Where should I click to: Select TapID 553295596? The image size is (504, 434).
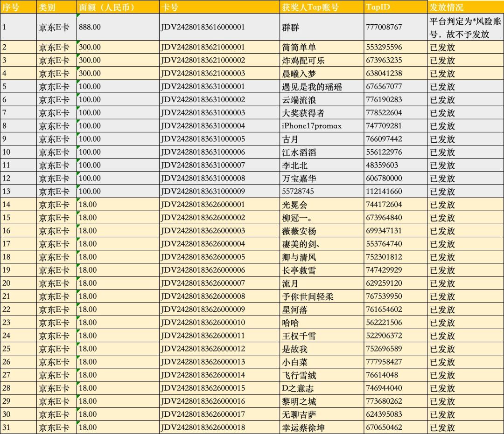click(384, 47)
